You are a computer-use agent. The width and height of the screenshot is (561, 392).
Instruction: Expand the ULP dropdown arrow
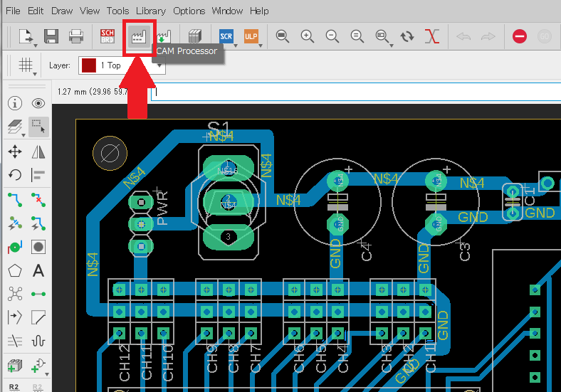click(x=261, y=46)
